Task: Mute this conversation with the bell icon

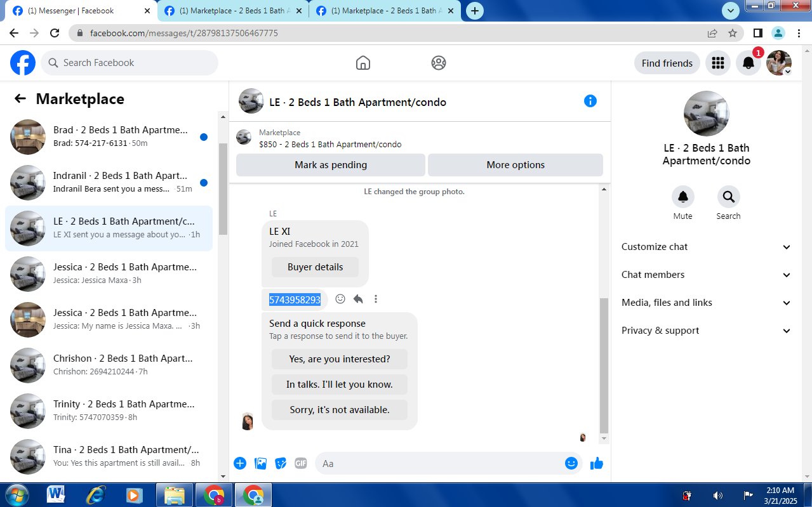Action: [683, 197]
